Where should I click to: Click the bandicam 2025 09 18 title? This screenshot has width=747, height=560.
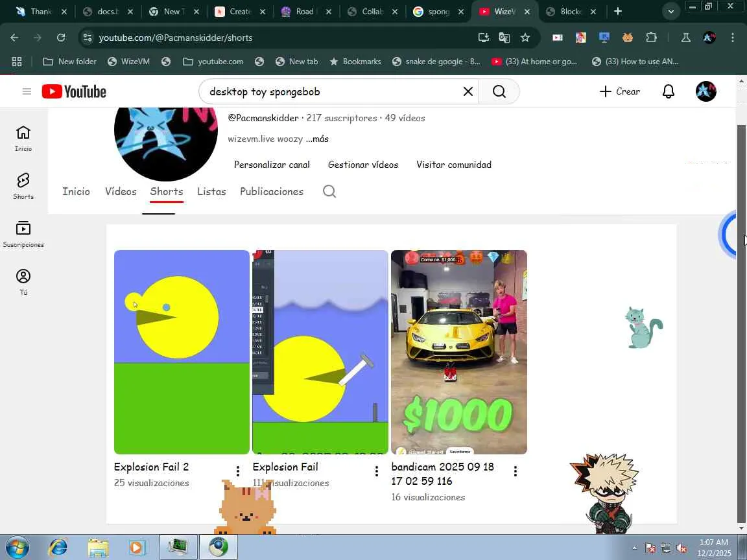tap(443, 474)
